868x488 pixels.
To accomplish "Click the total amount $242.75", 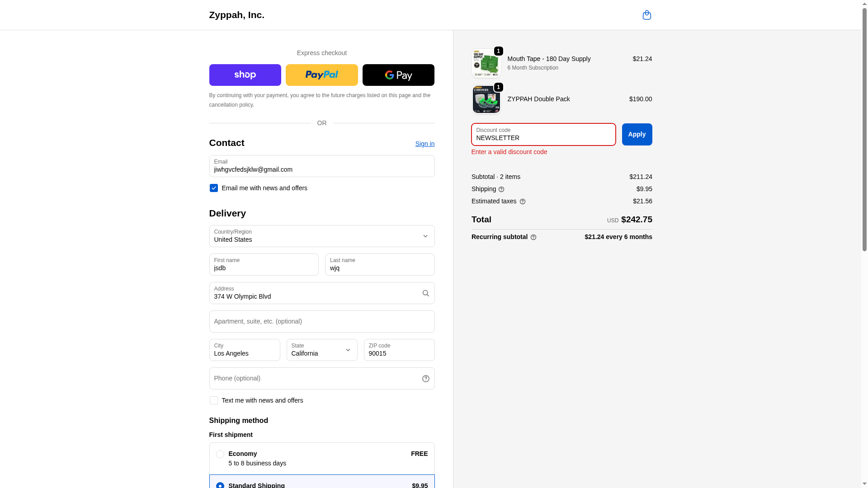I will (x=637, y=220).
